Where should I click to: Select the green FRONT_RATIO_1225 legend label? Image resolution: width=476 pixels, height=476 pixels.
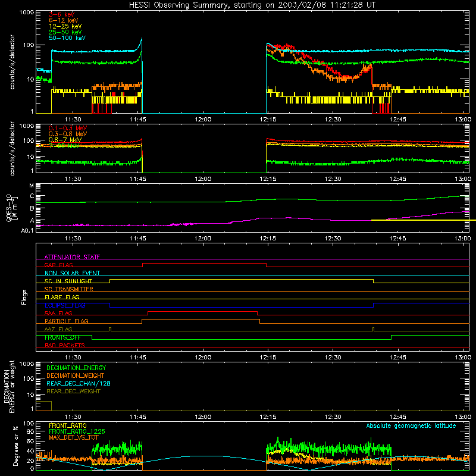pos(77,431)
